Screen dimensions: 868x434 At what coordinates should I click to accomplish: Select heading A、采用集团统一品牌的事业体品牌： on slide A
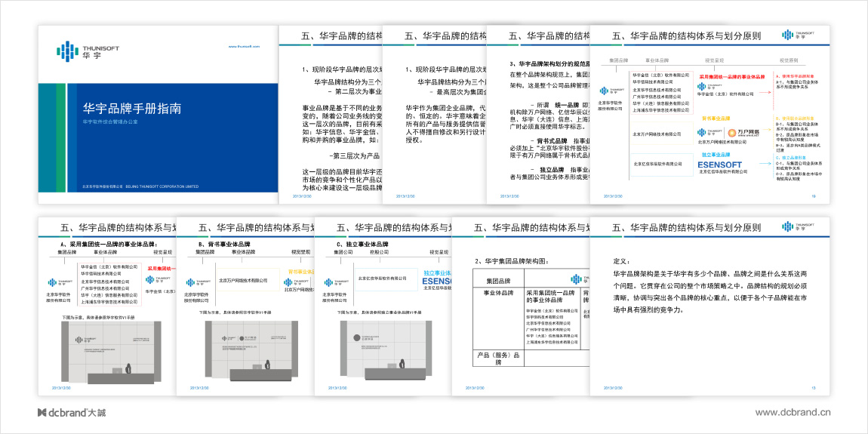[x=107, y=244]
